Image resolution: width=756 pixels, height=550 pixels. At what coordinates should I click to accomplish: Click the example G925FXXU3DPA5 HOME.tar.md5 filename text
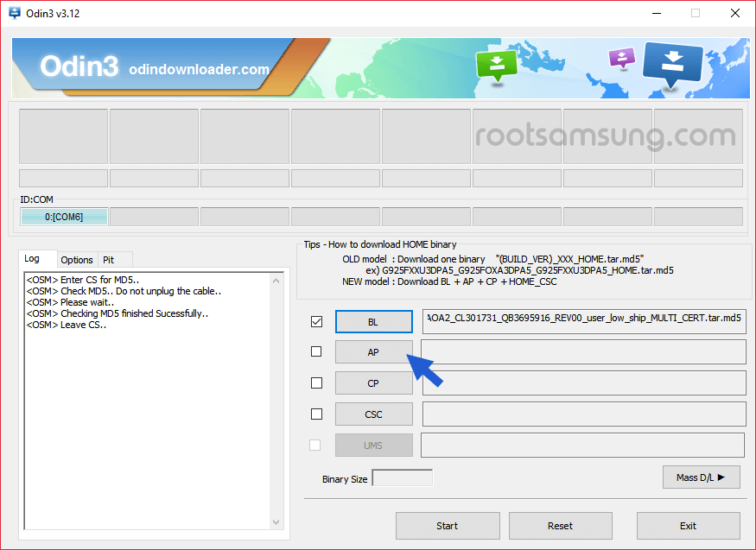[x=528, y=270]
